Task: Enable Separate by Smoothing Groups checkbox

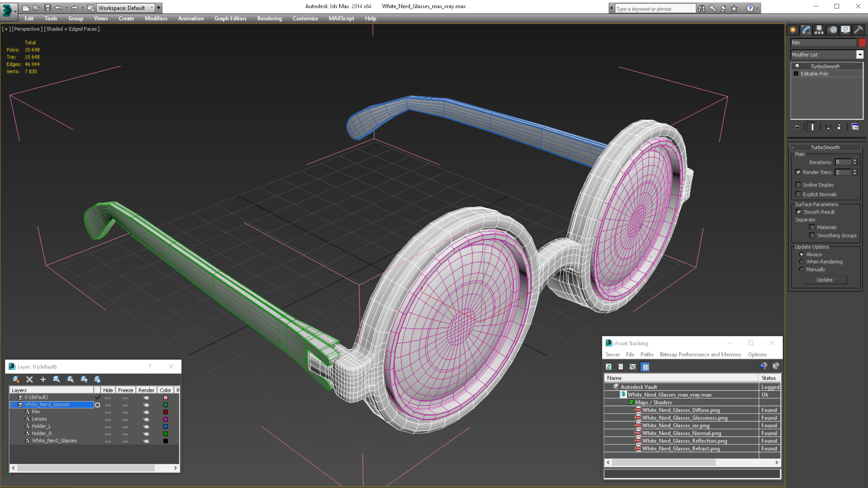Action: [812, 235]
